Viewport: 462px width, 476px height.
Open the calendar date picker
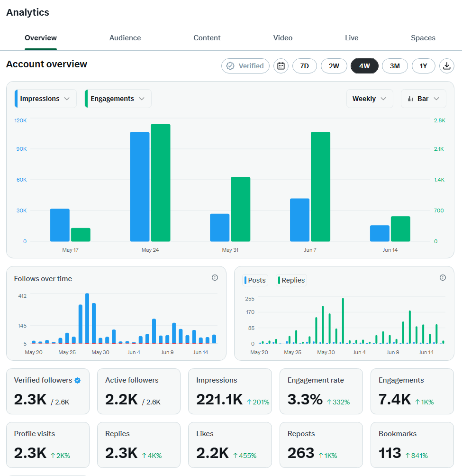(281, 66)
